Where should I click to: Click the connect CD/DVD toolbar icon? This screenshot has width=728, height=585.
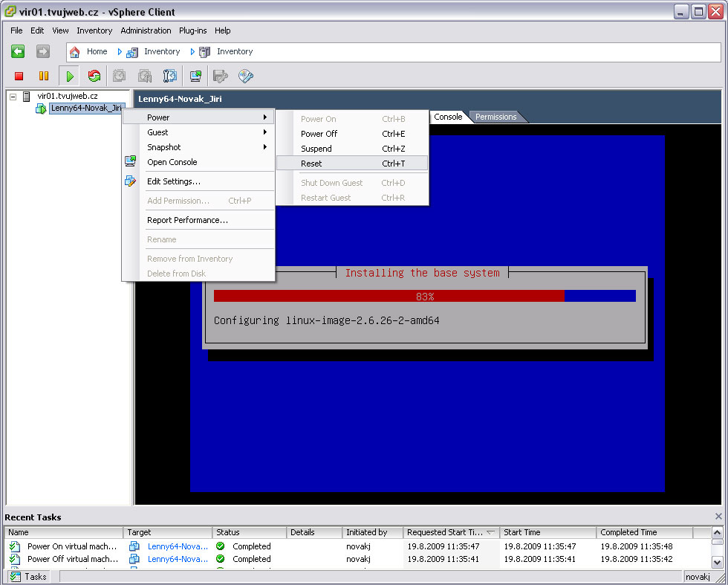[245, 76]
